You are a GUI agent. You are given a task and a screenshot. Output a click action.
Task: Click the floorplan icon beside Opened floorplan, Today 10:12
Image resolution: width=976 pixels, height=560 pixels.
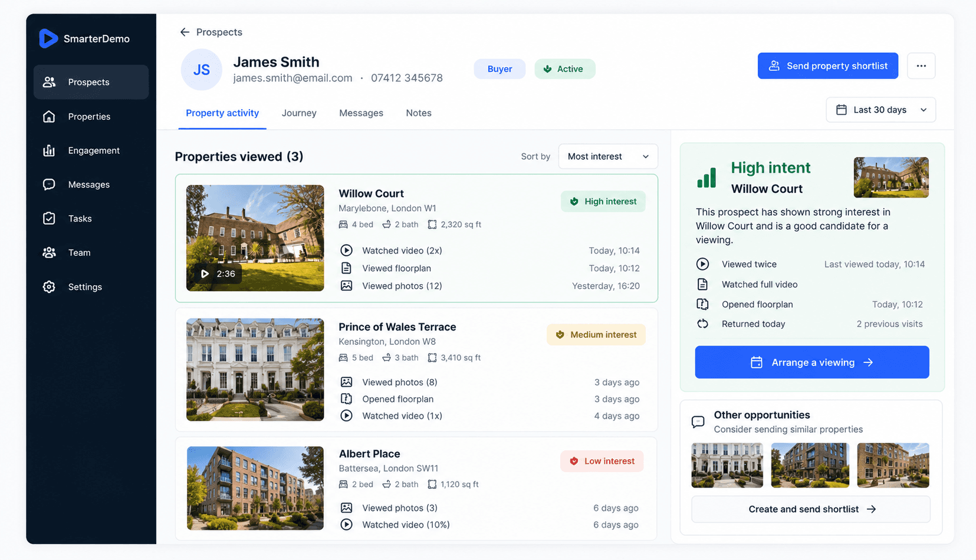coord(702,304)
